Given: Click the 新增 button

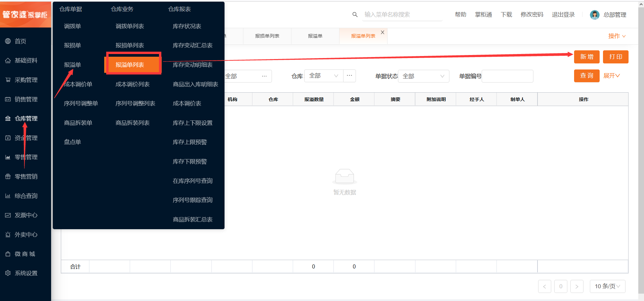Looking at the screenshot, I should pos(587,57).
